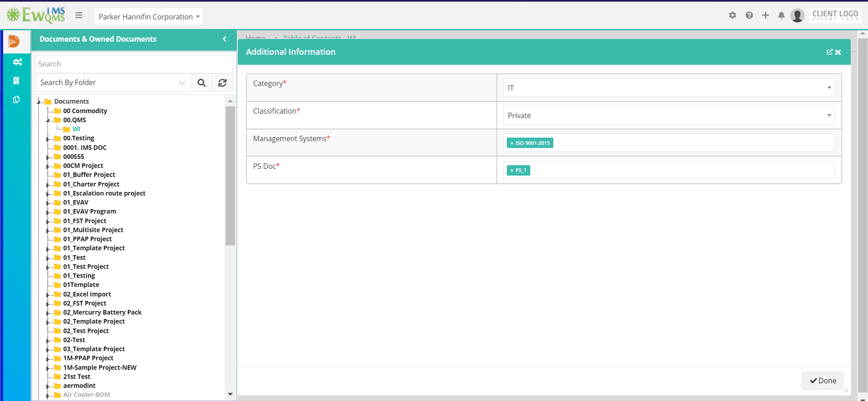Select the 01_Buffer Project folder
This screenshot has width=868, height=401.
tap(89, 175)
